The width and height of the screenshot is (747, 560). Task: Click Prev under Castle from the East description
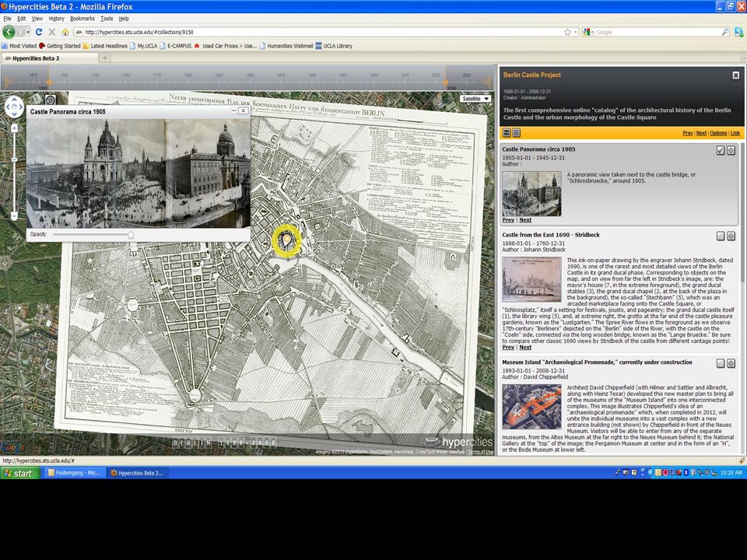point(508,347)
